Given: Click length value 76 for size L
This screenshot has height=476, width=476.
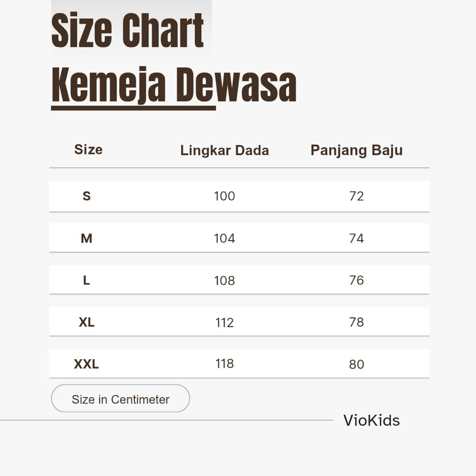Looking at the screenshot, I should click(x=357, y=280).
